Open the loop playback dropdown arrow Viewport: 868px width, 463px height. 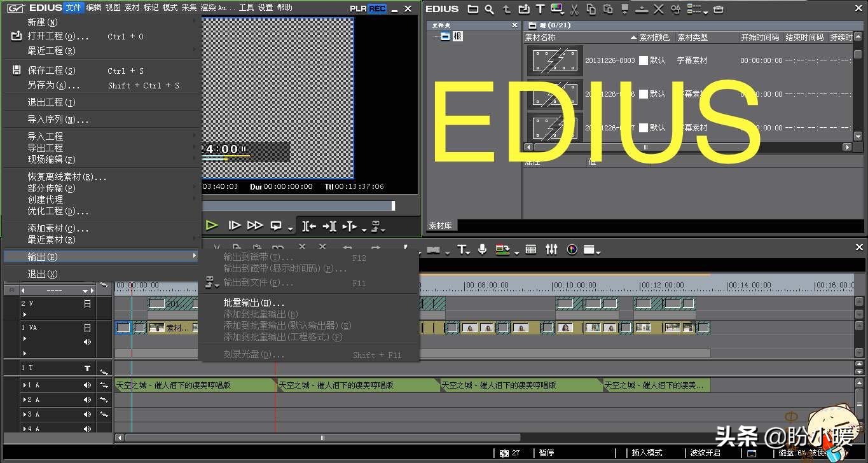(x=291, y=228)
